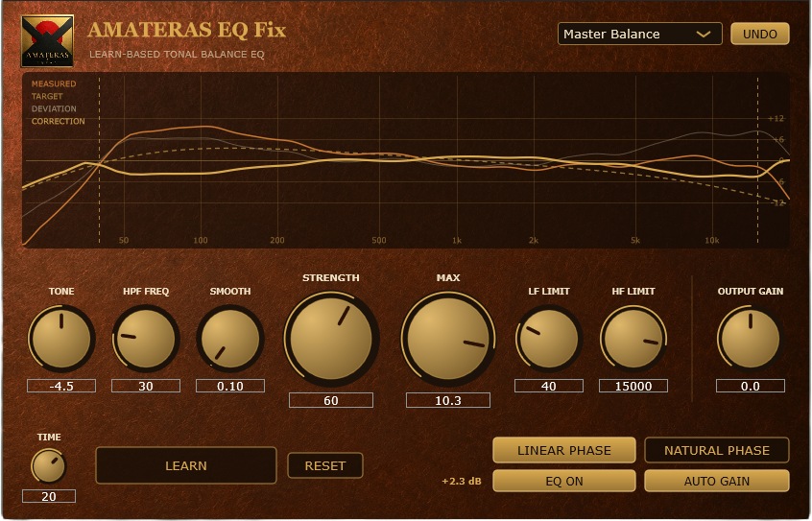Start analysis with the LEARN button

186,465
